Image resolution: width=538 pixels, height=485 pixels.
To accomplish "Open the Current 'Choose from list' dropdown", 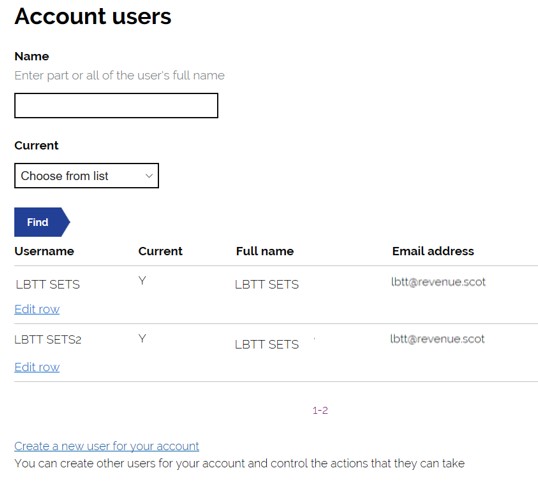I will pyautogui.click(x=86, y=176).
